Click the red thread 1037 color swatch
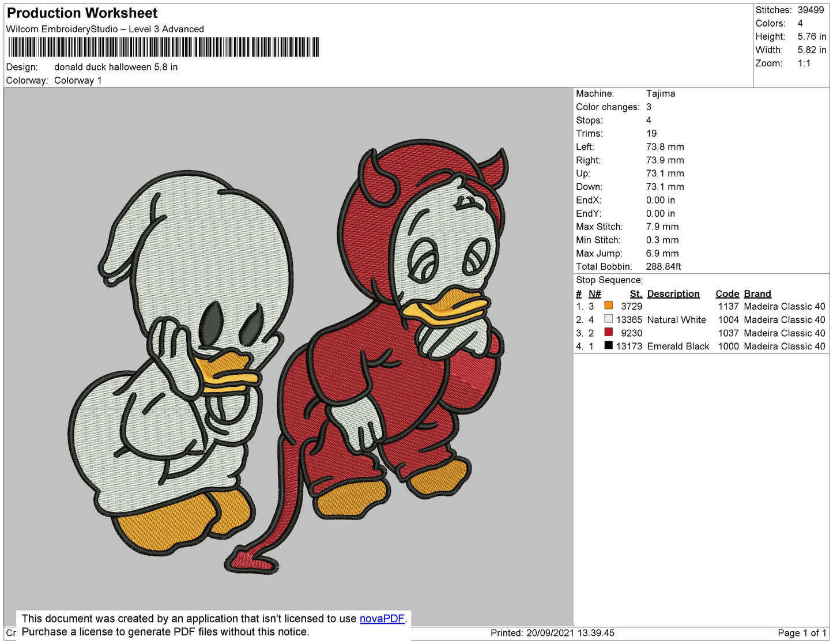Screen dimensions: 833x644 coord(608,332)
